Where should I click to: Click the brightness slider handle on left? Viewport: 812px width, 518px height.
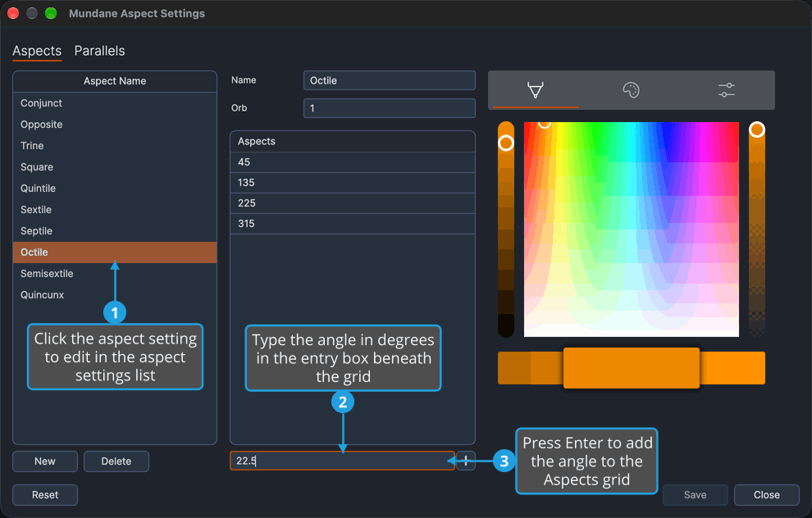[x=506, y=143]
